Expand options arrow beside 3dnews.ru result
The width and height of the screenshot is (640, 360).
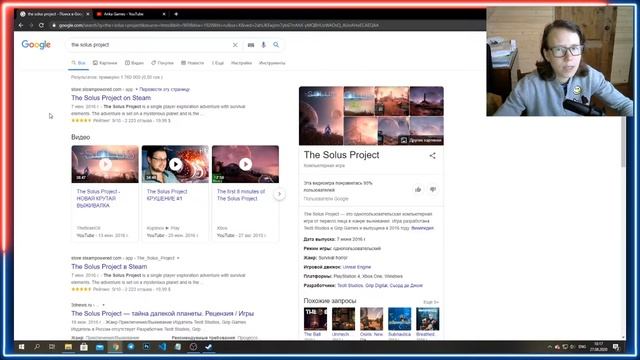103,305
